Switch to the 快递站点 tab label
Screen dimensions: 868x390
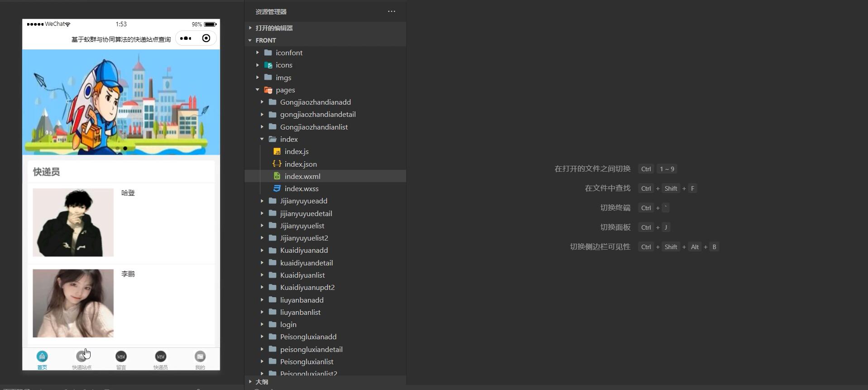[82, 367]
